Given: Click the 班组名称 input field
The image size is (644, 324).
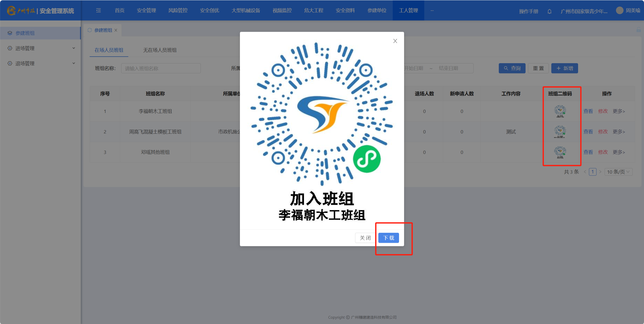Looking at the screenshot, I should [161, 68].
